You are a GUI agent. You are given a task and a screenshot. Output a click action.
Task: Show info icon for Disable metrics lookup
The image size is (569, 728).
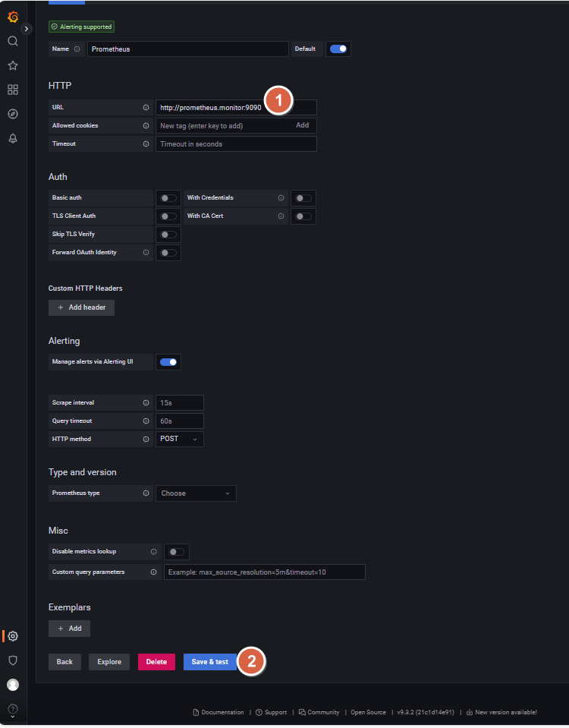pos(153,552)
